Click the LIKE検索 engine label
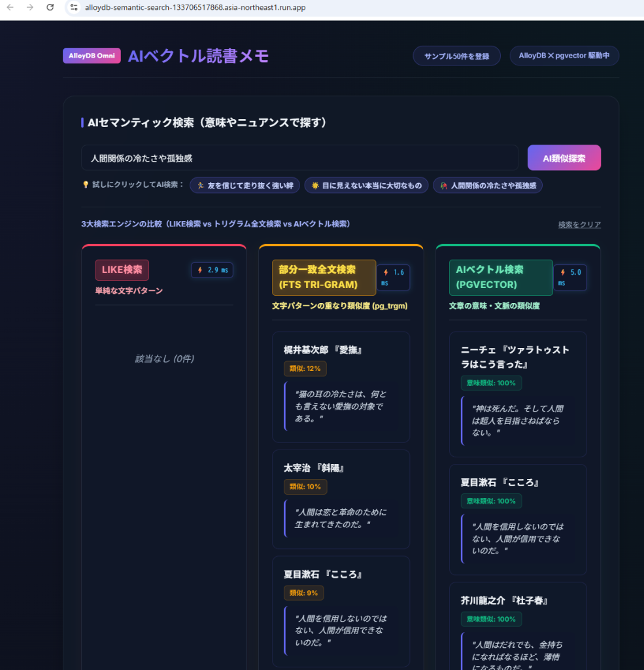This screenshot has width=644, height=670. [x=122, y=270]
